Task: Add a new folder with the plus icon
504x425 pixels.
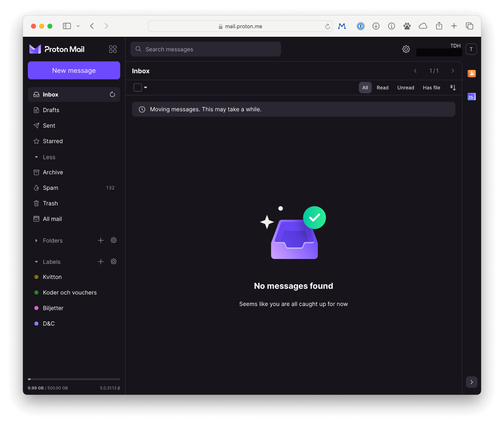Action: click(x=101, y=240)
